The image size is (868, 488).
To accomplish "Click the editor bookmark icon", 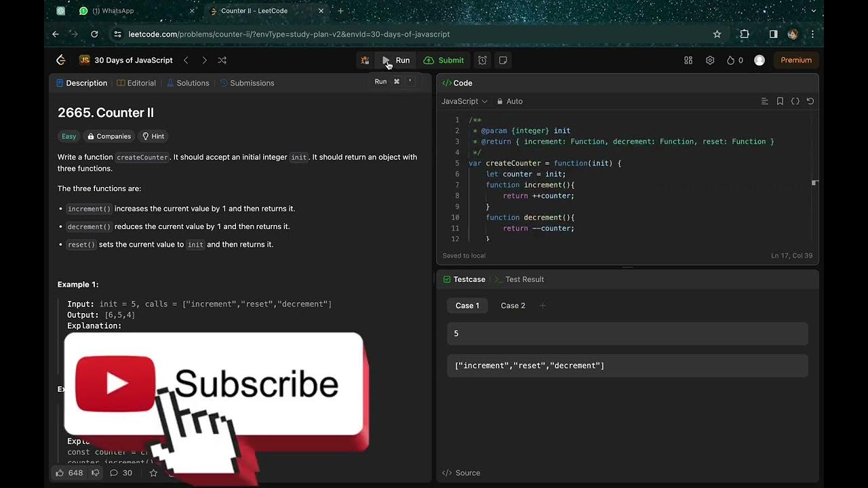I will click(780, 101).
